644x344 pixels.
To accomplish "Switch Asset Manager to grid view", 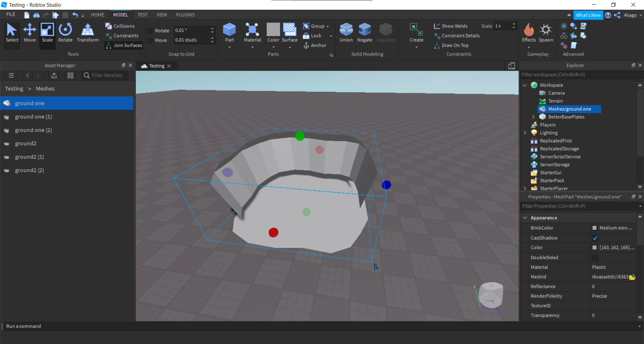I will [70, 75].
